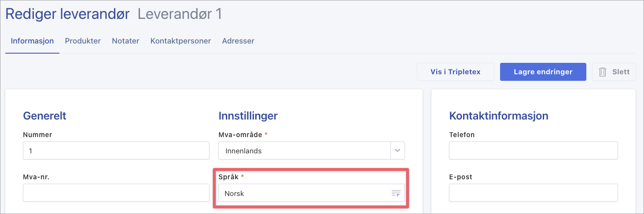Click the E-post label text
Viewport: 644px width, 214px height.
pos(460,177)
